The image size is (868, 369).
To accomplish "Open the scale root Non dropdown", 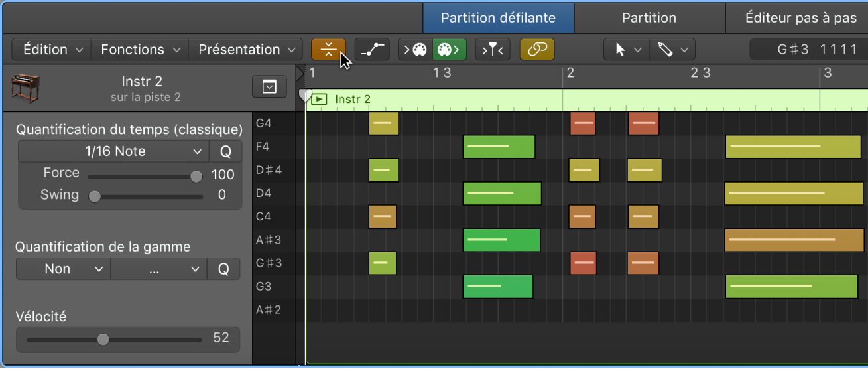I will tap(64, 269).
